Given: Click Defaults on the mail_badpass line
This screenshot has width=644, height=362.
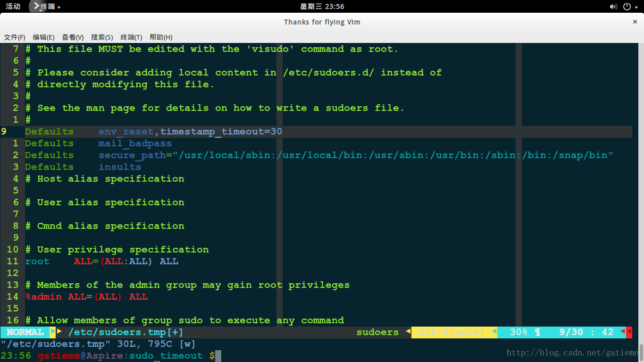Looking at the screenshot, I should click(x=50, y=143).
